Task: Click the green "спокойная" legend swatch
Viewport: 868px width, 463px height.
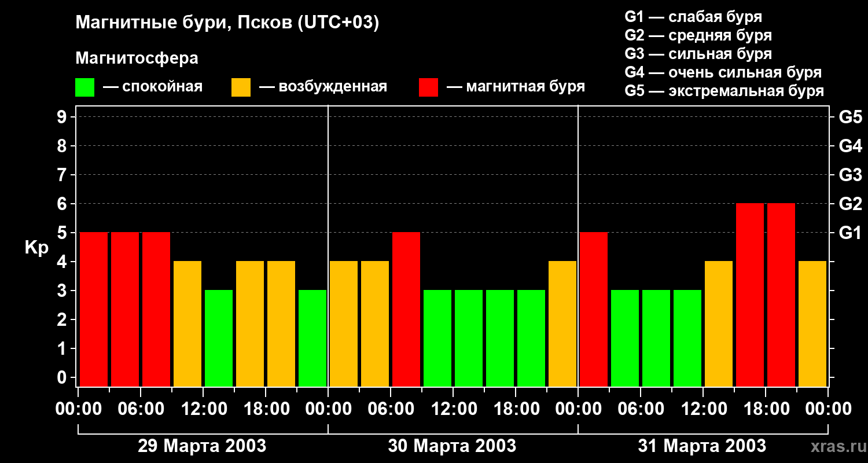Action: 84,87
